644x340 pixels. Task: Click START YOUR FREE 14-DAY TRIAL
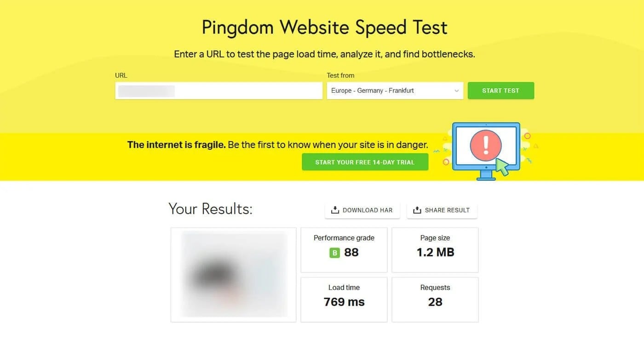point(365,162)
